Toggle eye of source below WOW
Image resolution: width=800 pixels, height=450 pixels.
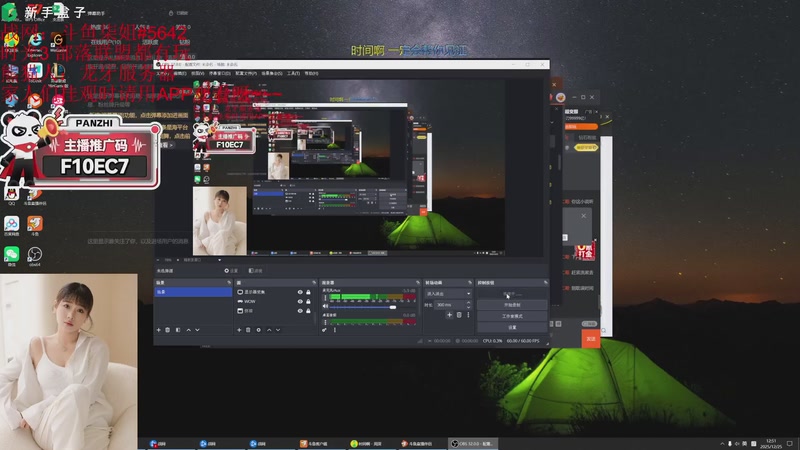click(x=300, y=311)
